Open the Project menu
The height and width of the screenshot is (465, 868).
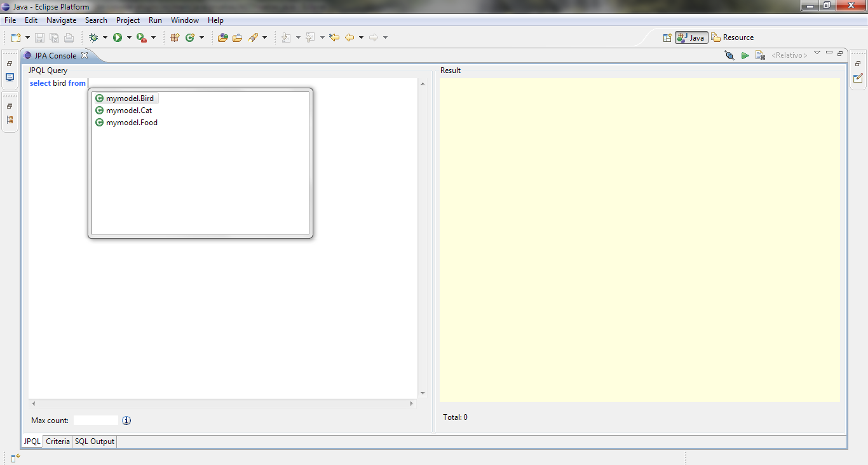point(128,20)
